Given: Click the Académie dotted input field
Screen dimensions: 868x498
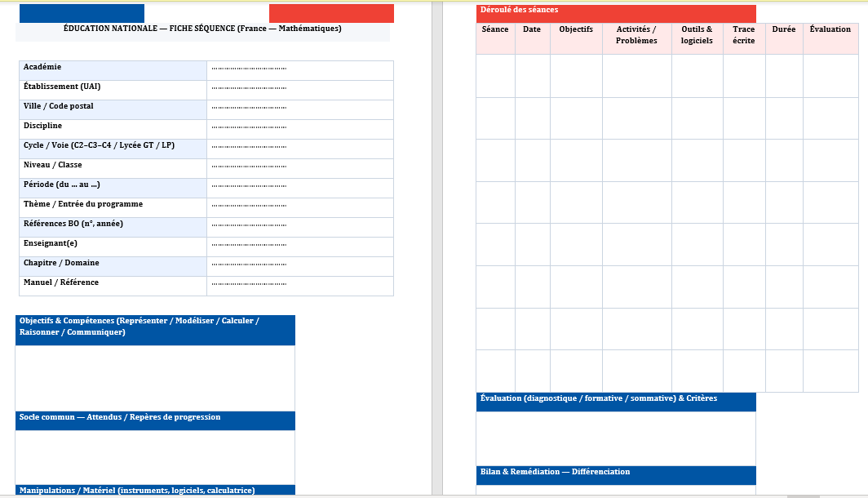Looking at the screenshot, I should [x=299, y=69].
